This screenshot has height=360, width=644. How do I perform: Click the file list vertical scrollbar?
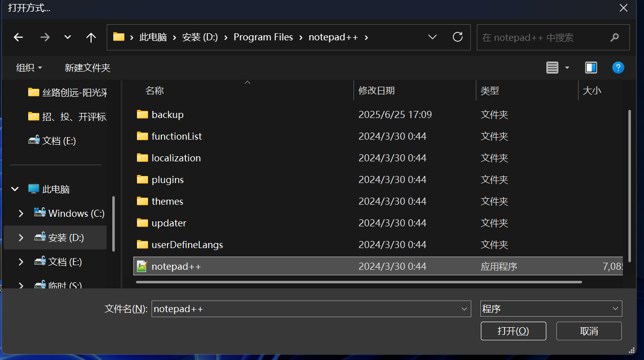(629, 186)
